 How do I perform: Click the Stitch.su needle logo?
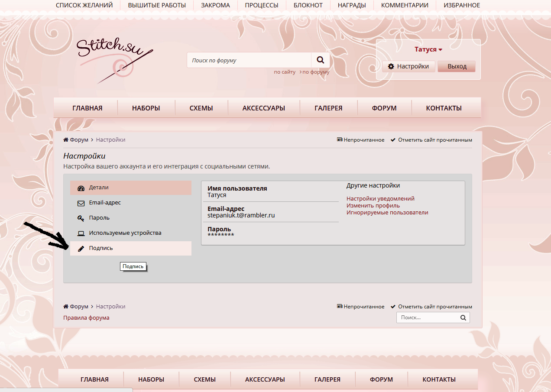(115, 58)
